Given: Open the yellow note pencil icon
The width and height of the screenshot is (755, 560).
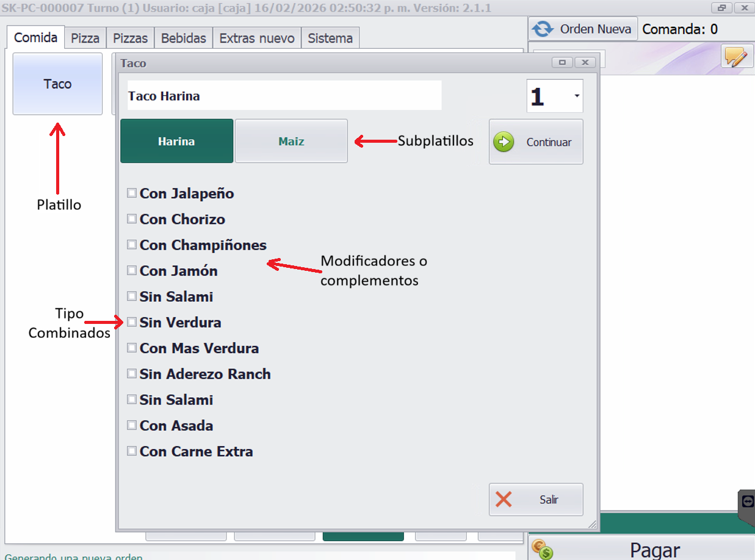Looking at the screenshot, I should 735,57.
